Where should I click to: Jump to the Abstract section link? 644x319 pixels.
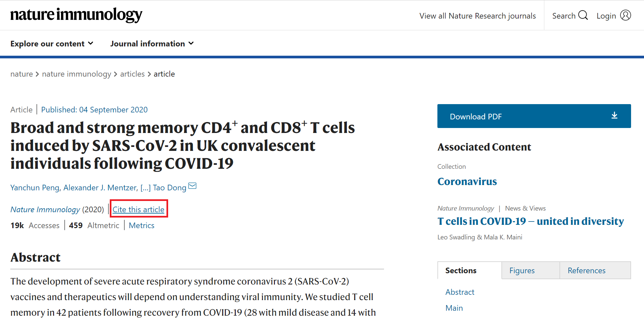click(x=460, y=292)
